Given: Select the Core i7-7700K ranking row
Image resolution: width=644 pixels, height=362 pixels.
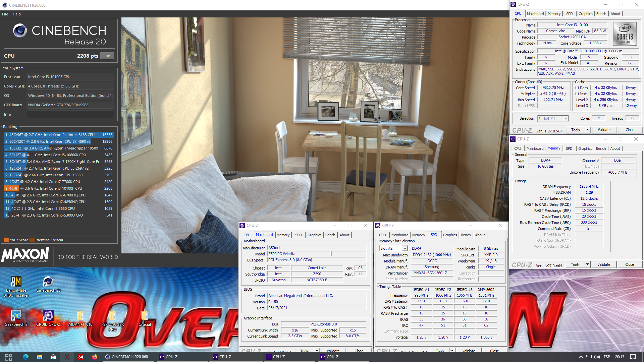Looking at the screenshot, I should (59, 182).
